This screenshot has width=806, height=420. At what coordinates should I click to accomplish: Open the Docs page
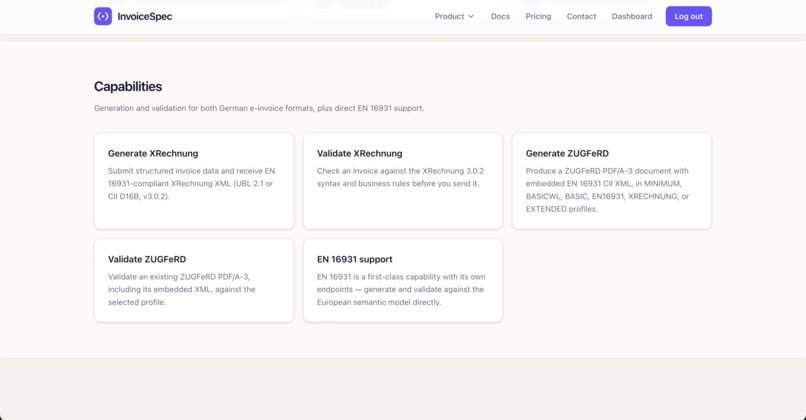click(500, 16)
